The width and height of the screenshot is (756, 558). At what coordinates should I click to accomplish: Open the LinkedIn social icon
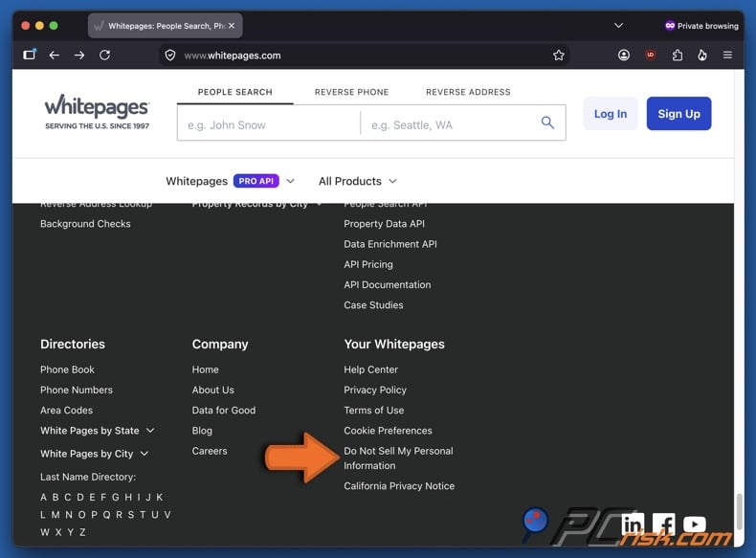click(633, 525)
